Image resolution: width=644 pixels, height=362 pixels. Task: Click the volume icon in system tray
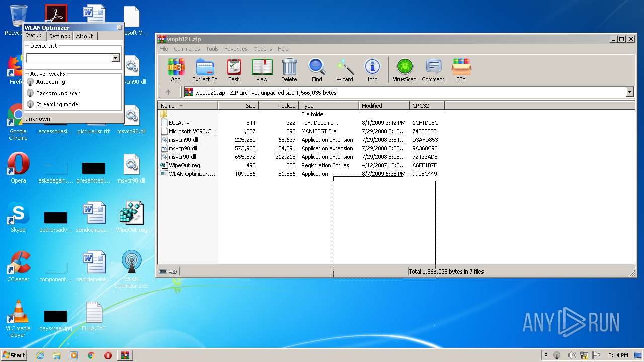[x=571, y=355]
